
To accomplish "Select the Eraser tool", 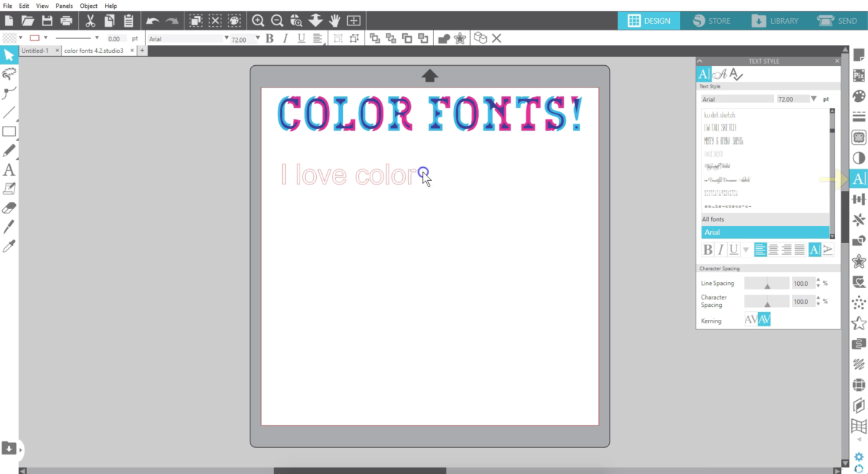I will click(9, 208).
